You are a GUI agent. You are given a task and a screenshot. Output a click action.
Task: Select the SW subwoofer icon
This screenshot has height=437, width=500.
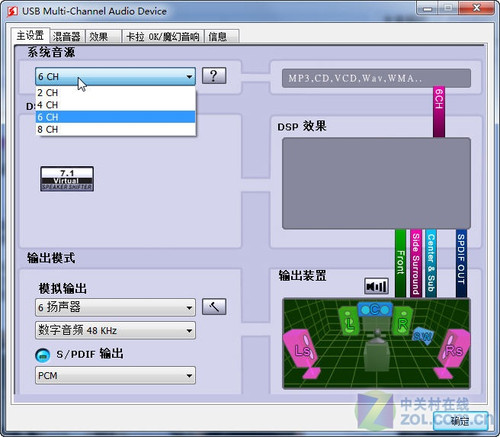tap(422, 335)
